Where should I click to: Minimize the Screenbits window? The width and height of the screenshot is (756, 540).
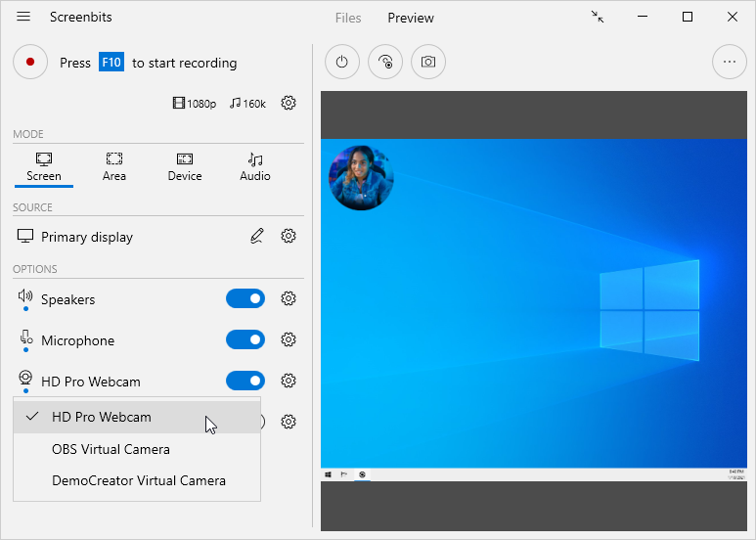pyautogui.click(x=643, y=17)
